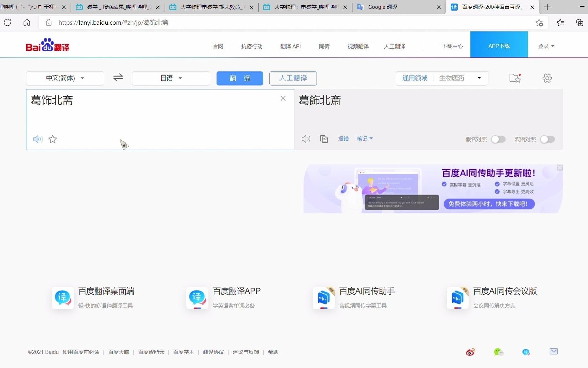This screenshot has width=588, height=368.
Task: Open 百度翻译APP product icon
Action: [x=197, y=298]
